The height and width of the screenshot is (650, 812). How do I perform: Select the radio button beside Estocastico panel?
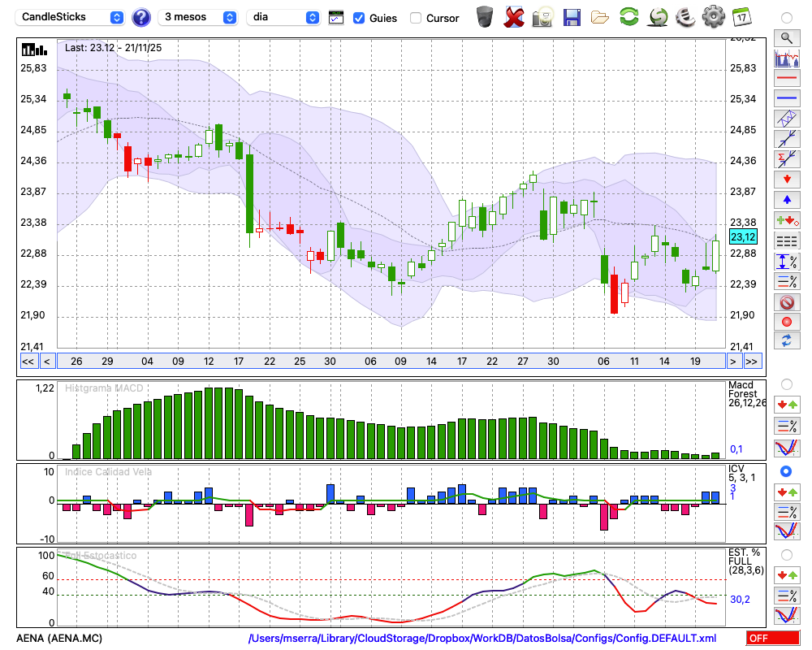[786, 554]
